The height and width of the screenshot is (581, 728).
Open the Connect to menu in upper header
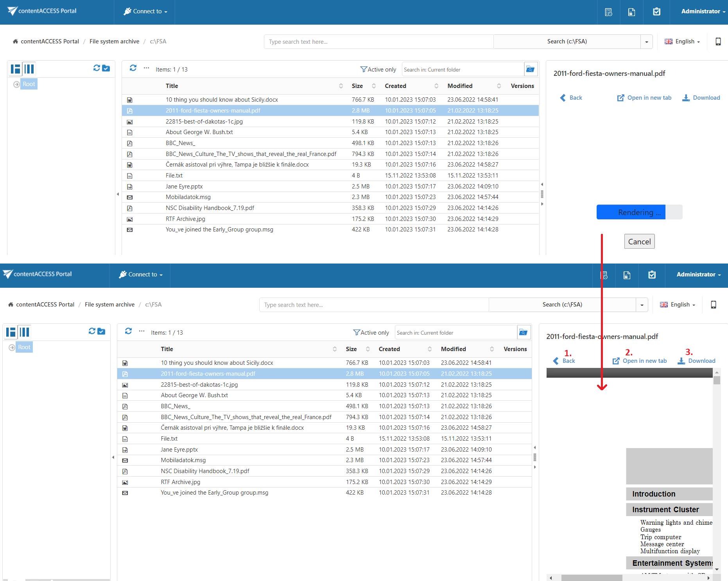(145, 11)
